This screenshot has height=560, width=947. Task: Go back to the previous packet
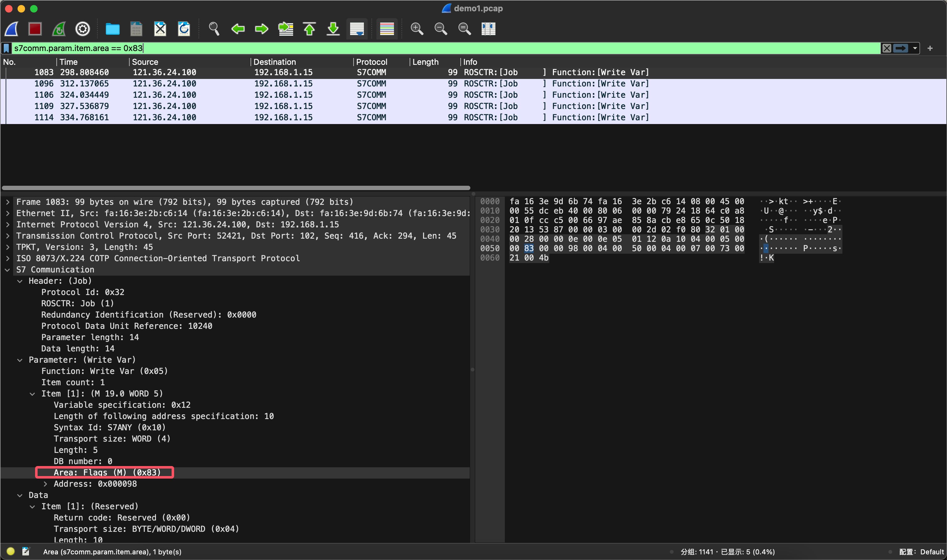coord(238,29)
